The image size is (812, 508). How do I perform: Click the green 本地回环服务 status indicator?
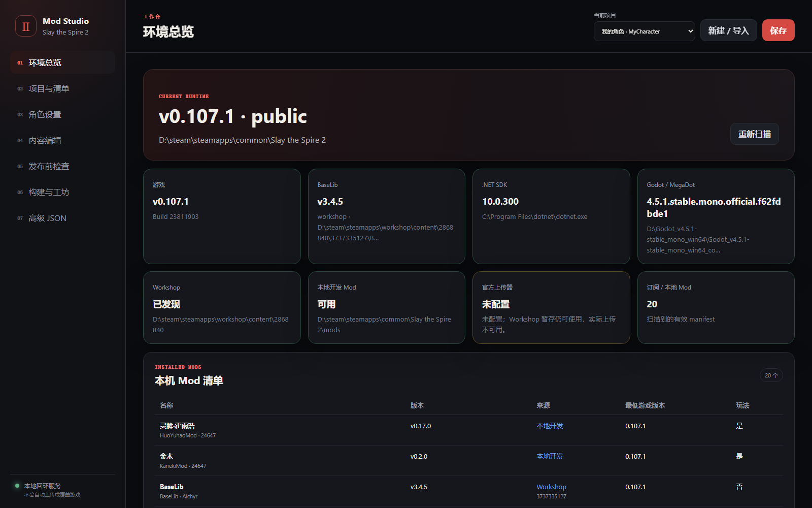(x=17, y=486)
